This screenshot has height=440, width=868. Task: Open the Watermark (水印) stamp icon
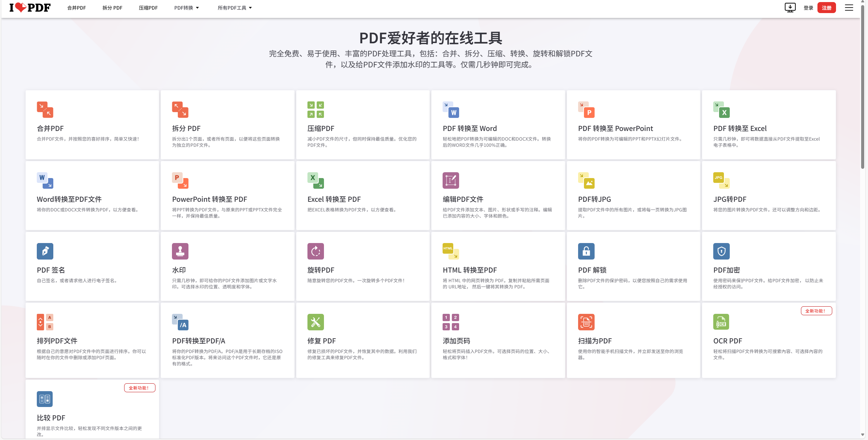click(x=180, y=251)
